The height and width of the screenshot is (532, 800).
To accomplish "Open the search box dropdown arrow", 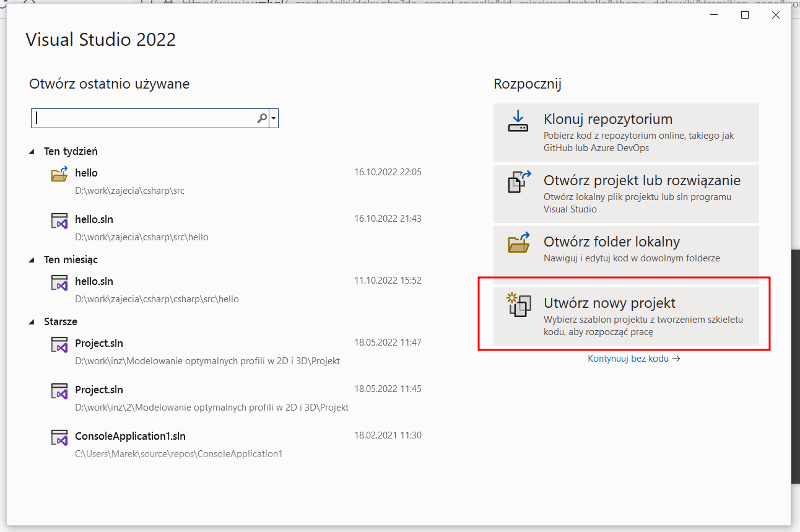I will [274, 118].
